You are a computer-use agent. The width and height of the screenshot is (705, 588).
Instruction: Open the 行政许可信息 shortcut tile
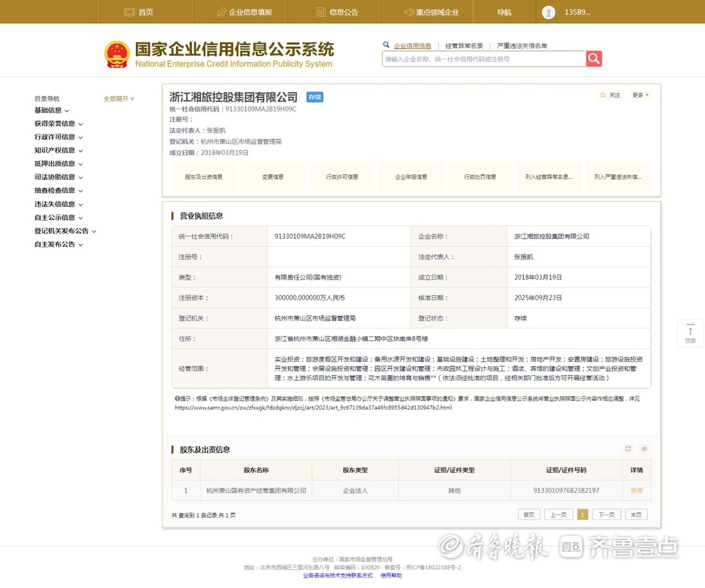[x=341, y=177]
